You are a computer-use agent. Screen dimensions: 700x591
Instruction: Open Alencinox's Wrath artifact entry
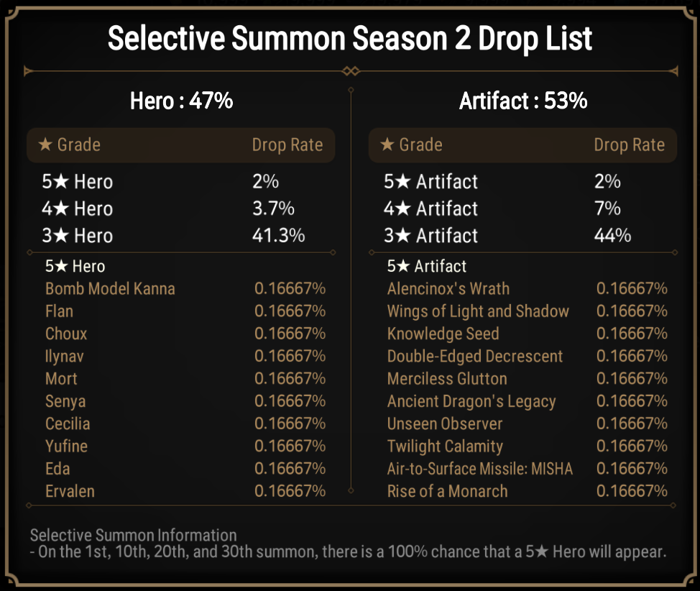(448, 288)
